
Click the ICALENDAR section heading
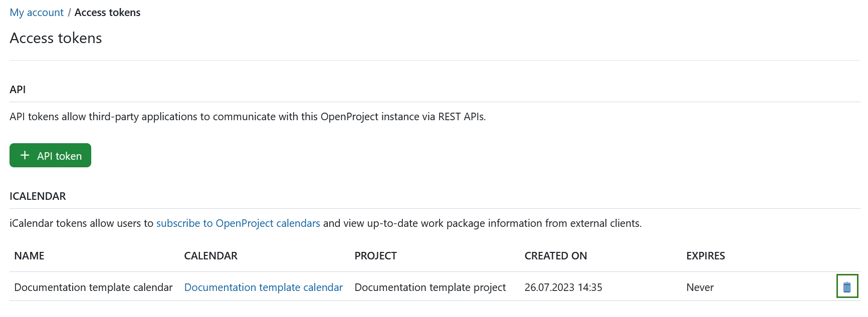click(38, 196)
